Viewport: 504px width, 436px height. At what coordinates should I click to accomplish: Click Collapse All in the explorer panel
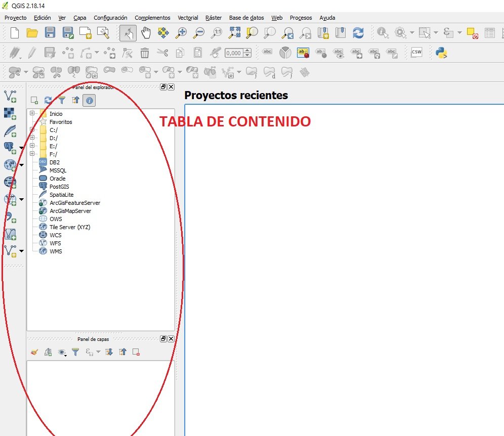click(75, 100)
